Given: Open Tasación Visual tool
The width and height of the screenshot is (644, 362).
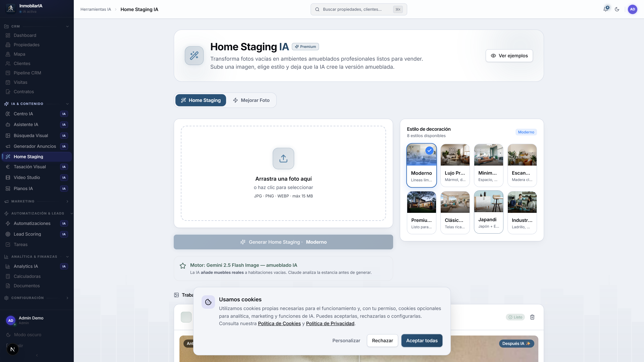Looking at the screenshot, I should (x=37, y=167).
